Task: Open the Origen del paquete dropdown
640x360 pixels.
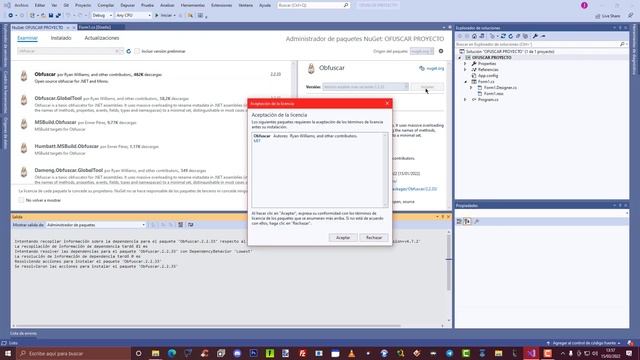Action: click(422, 51)
